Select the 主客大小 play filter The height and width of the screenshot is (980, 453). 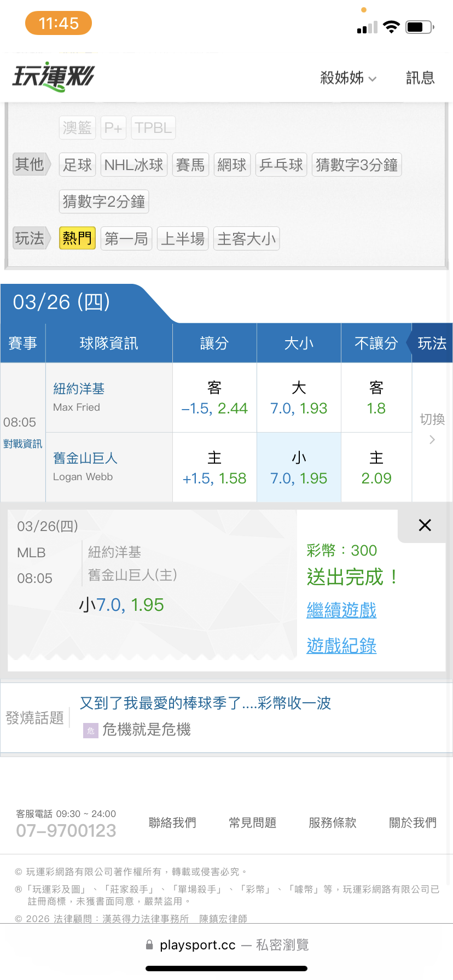click(246, 238)
